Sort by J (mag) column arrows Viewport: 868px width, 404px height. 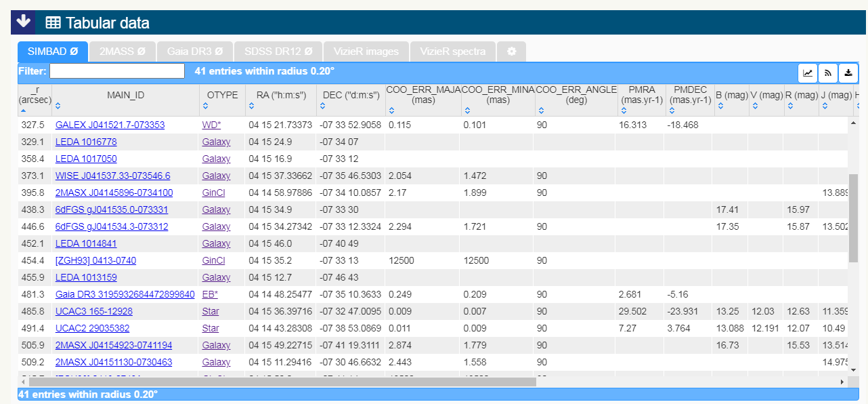click(825, 106)
